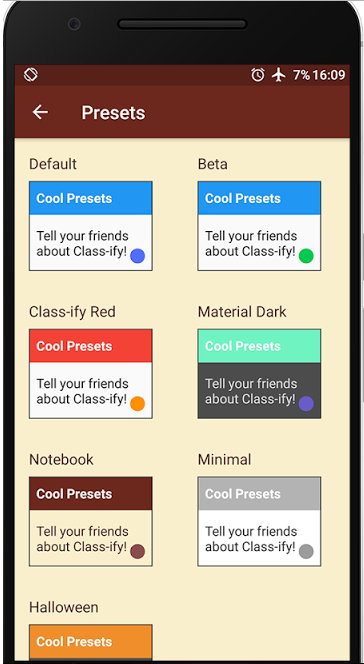Image resolution: width=364 pixels, height=664 pixels.
Task: Select the Halloween preset orange header
Action: coord(91,642)
